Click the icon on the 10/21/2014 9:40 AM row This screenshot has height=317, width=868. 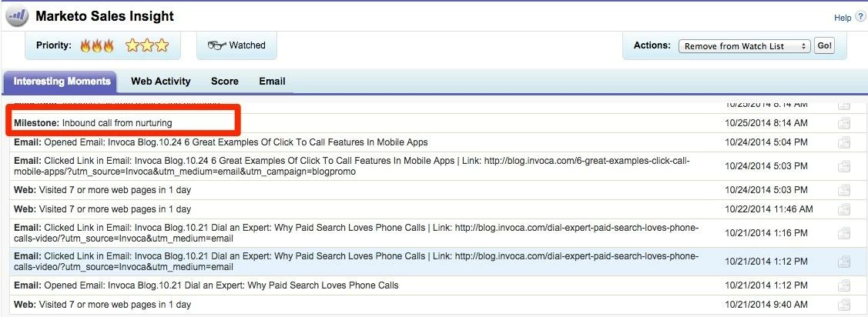pyautogui.click(x=843, y=304)
